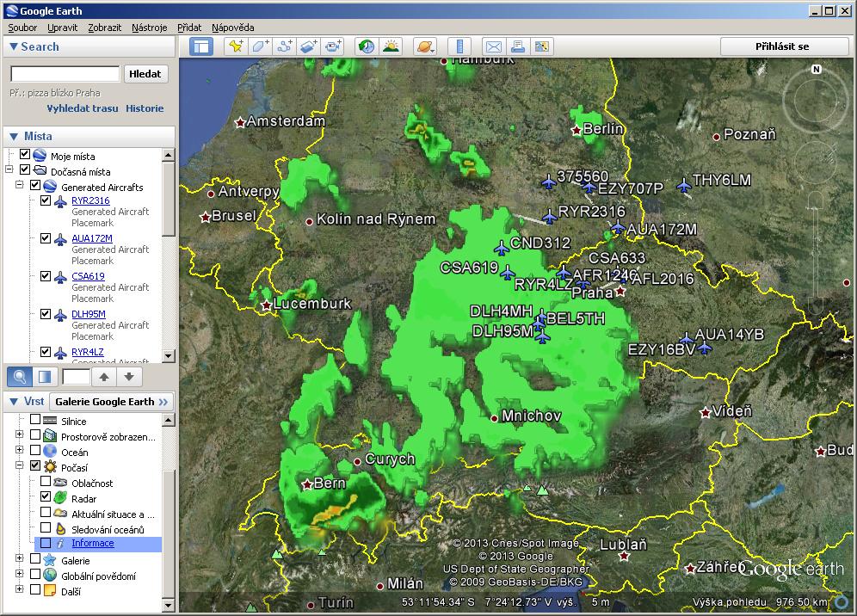Collapse the Počasí layer tree node
This screenshot has height=616, width=857.
pyautogui.click(x=19, y=465)
